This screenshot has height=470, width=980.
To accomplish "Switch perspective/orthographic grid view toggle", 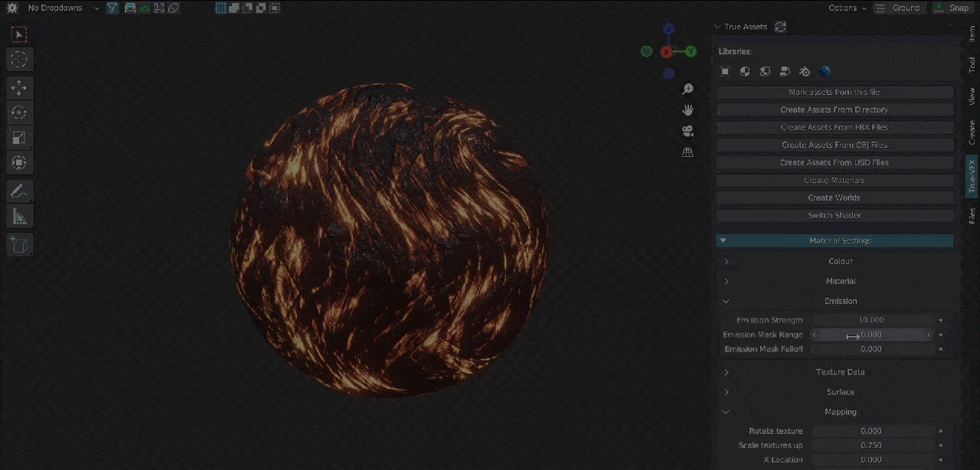I will click(688, 152).
